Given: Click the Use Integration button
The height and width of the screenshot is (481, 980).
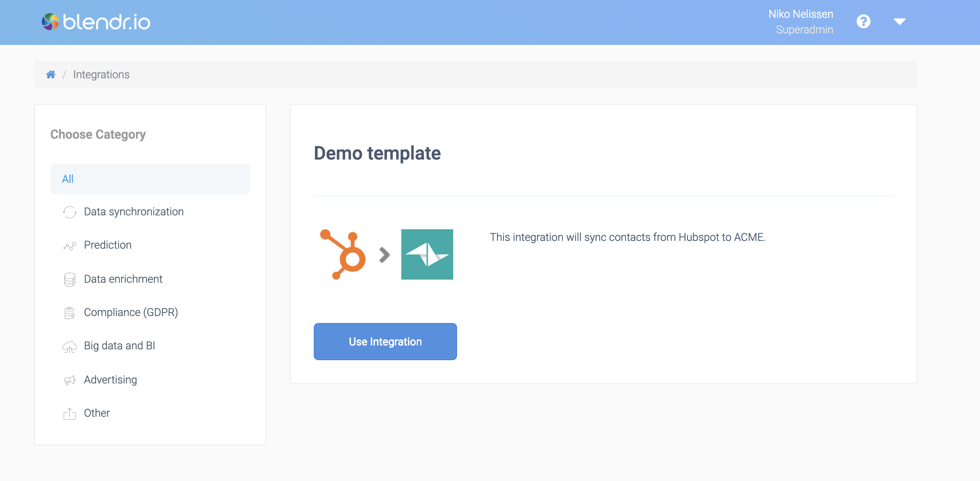Looking at the screenshot, I should (386, 342).
